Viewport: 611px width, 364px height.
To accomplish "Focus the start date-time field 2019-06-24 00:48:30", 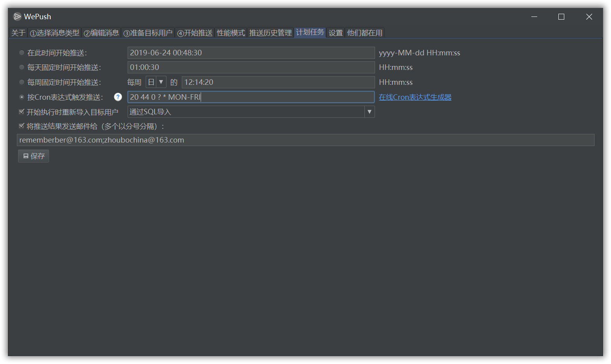I will coord(251,53).
